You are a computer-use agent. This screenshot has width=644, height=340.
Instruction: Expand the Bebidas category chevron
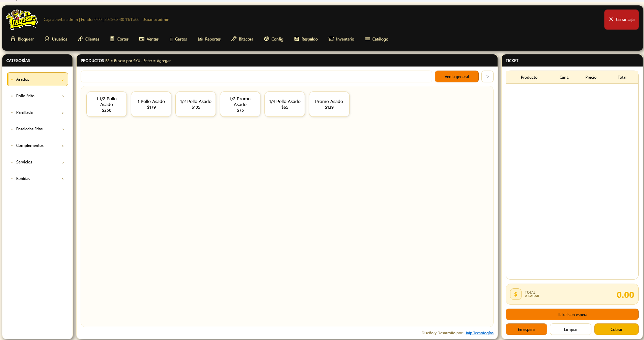point(63,179)
